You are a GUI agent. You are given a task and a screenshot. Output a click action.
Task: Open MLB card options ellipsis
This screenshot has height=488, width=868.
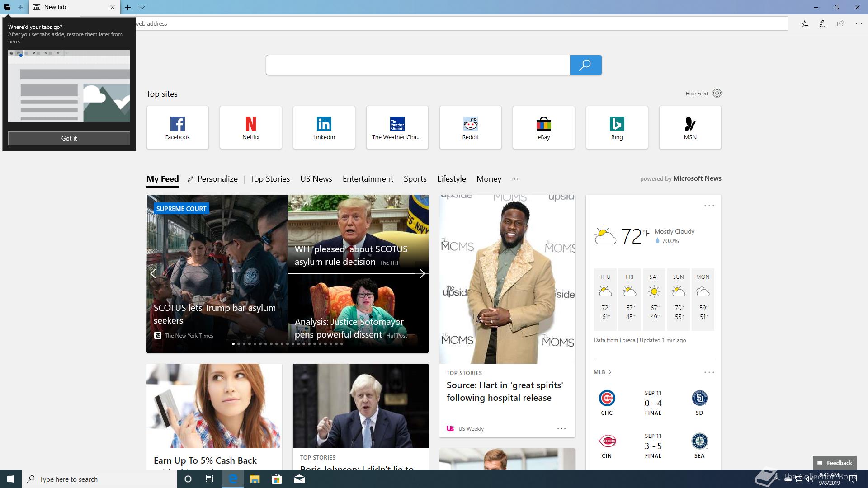click(x=709, y=372)
